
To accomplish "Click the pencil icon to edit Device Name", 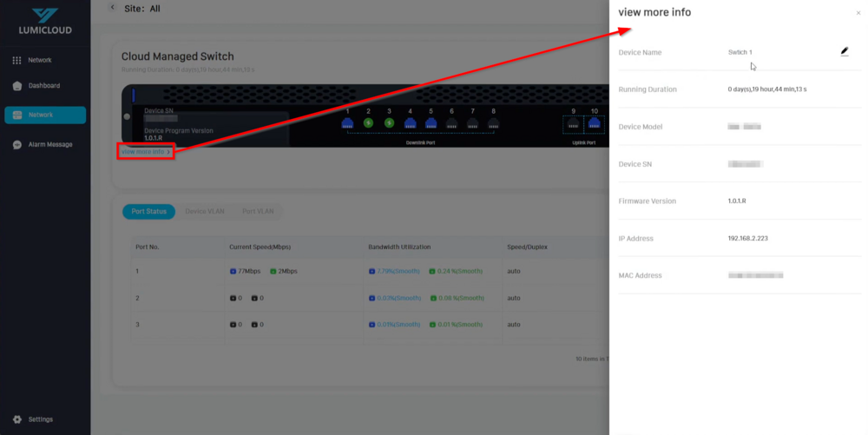I will tap(845, 52).
